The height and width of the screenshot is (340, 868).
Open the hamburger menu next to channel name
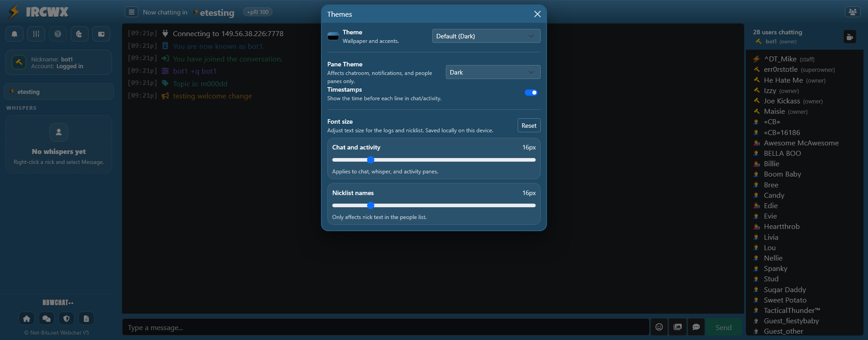132,12
